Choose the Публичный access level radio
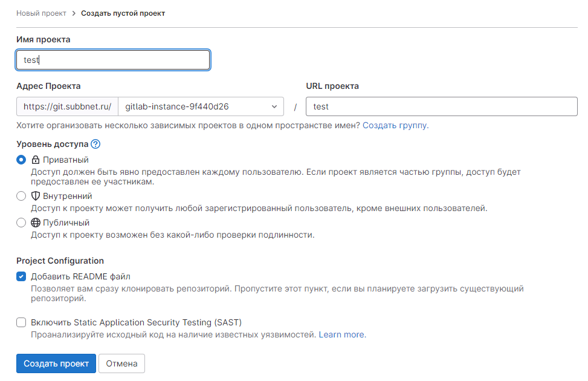Screen dimensions: 588x381 [x=21, y=223]
